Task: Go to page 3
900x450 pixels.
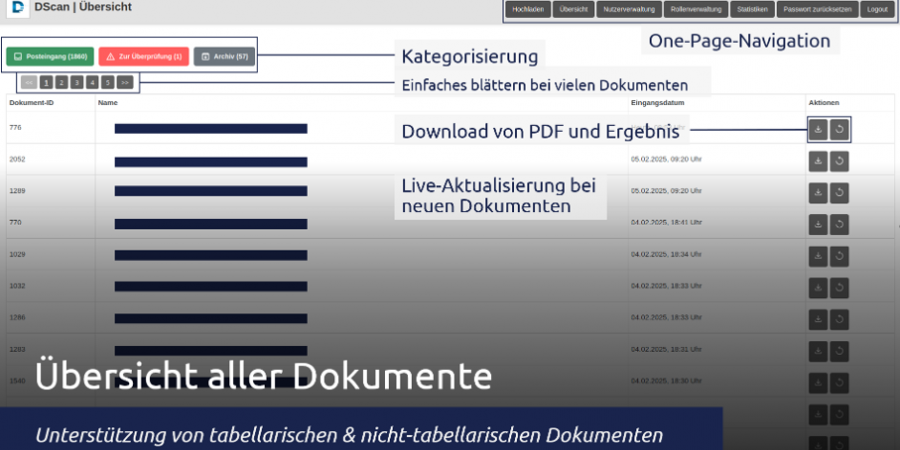Action: click(77, 83)
